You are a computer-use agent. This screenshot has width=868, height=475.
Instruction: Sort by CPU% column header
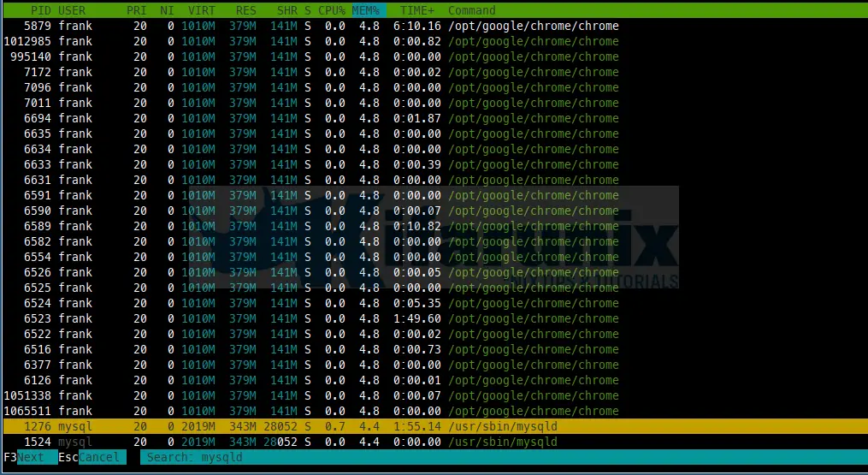click(x=332, y=10)
